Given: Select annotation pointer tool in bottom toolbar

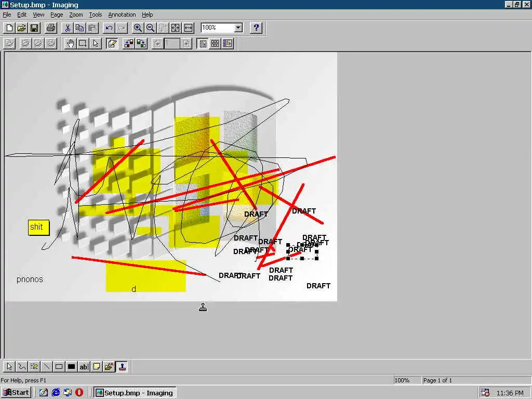Looking at the screenshot, I should [9, 366].
